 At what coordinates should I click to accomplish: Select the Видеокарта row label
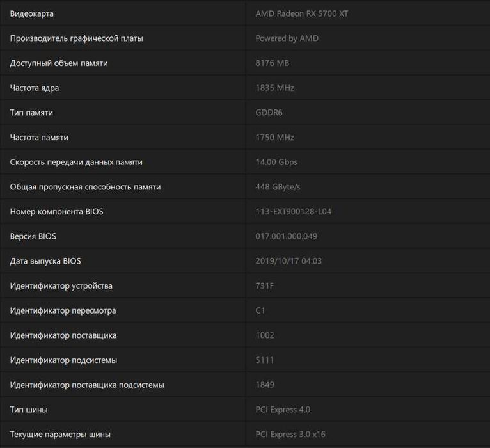click(32, 13)
